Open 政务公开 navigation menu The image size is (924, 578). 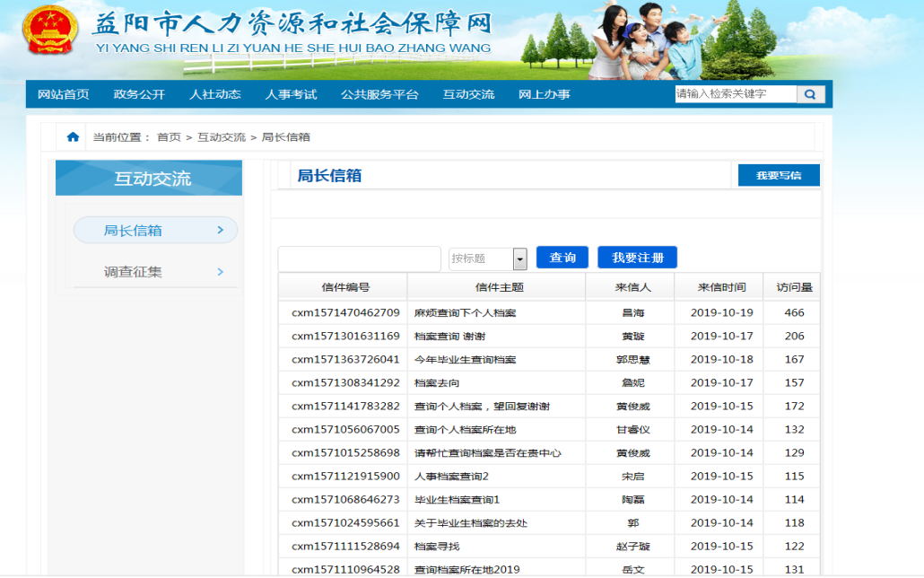139,94
